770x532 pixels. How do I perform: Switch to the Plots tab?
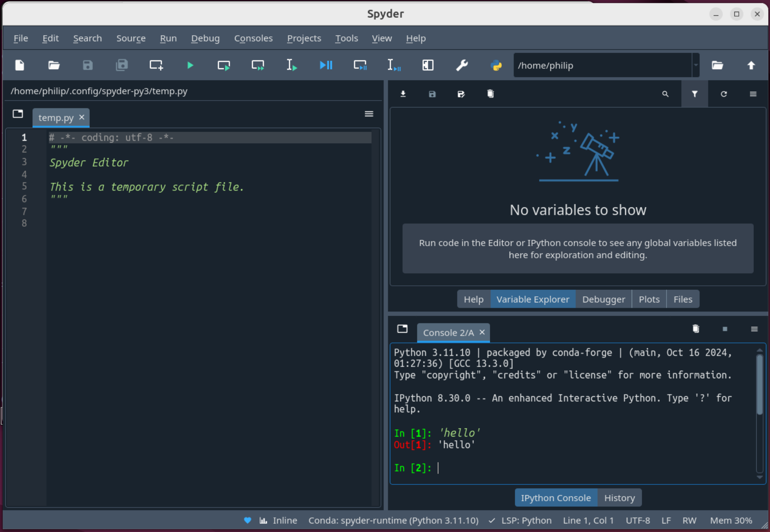[649, 299]
